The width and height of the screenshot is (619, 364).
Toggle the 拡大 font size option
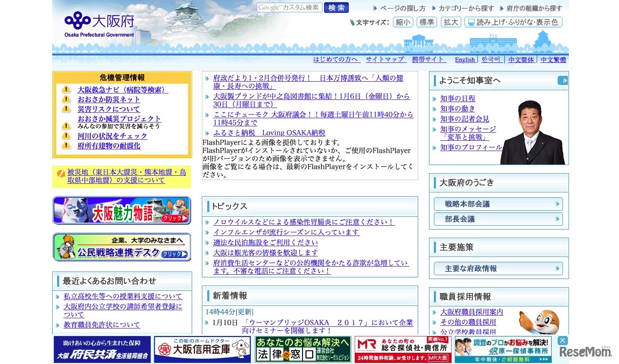(x=451, y=22)
